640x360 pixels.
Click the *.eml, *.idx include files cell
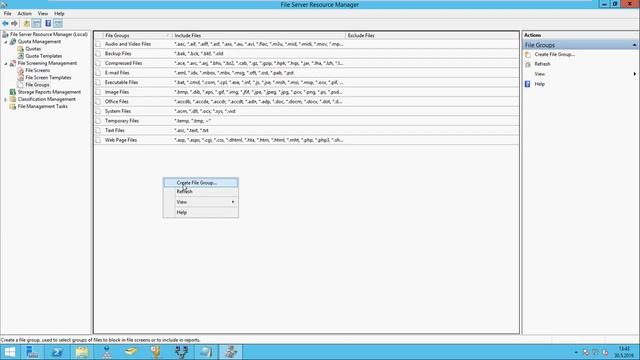pos(234,73)
